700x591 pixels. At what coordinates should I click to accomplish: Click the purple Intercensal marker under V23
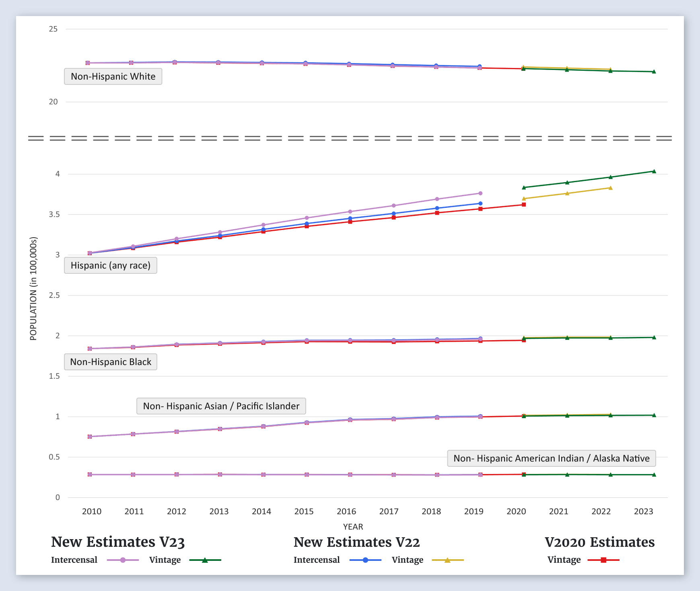coord(123,560)
